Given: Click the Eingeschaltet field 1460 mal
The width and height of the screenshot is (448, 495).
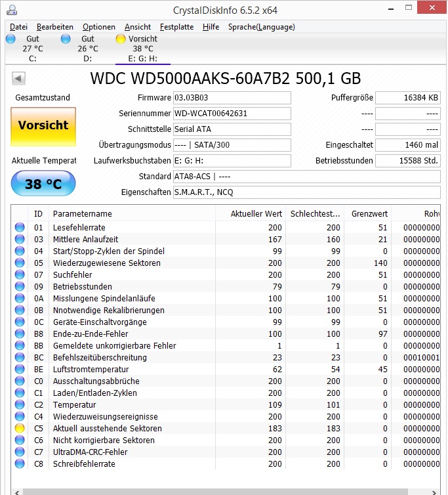Looking at the screenshot, I should point(407,145).
